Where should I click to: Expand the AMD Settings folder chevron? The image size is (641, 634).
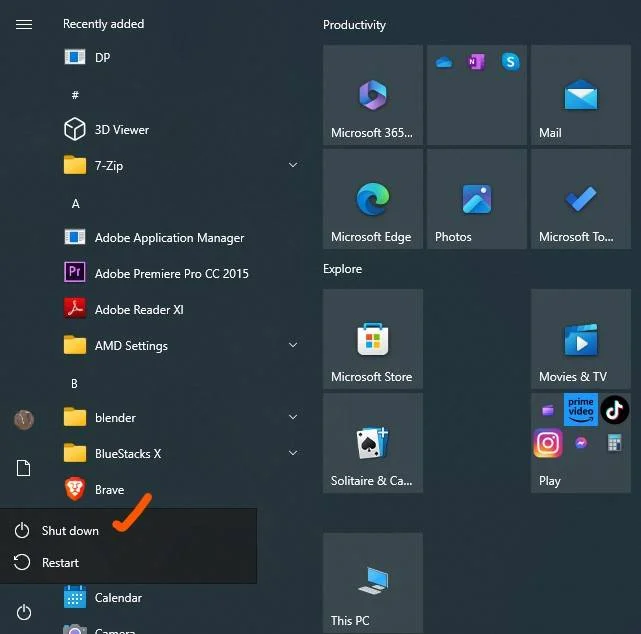pos(293,345)
